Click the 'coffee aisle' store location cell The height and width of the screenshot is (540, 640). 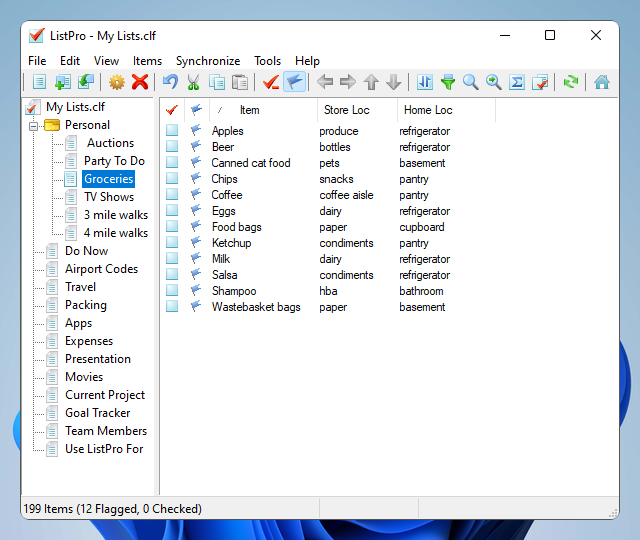[346, 195]
